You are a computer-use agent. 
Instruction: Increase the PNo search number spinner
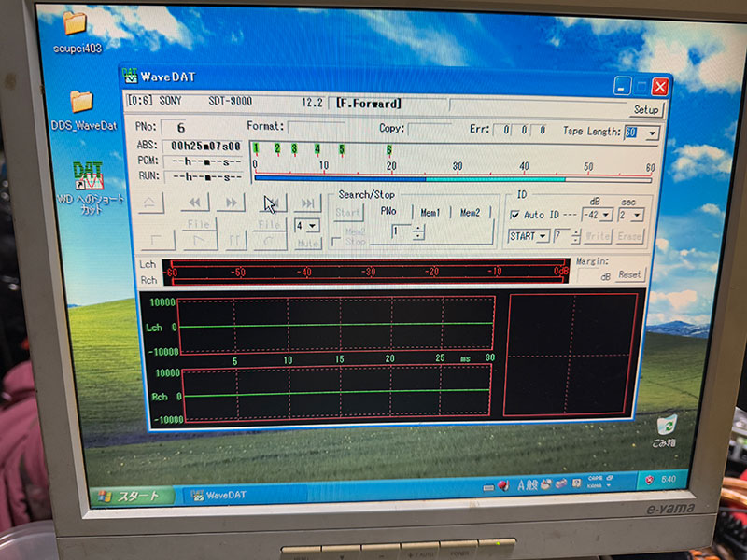(x=418, y=229)
